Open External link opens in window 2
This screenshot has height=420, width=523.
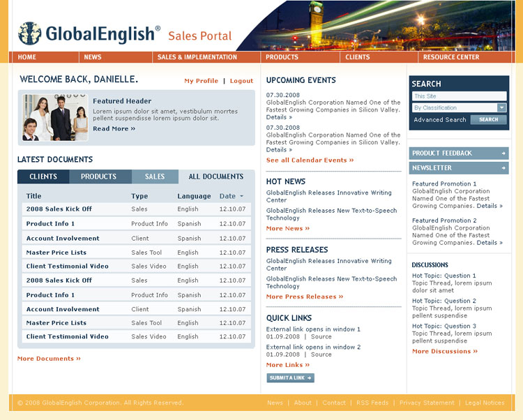[313, 347]
